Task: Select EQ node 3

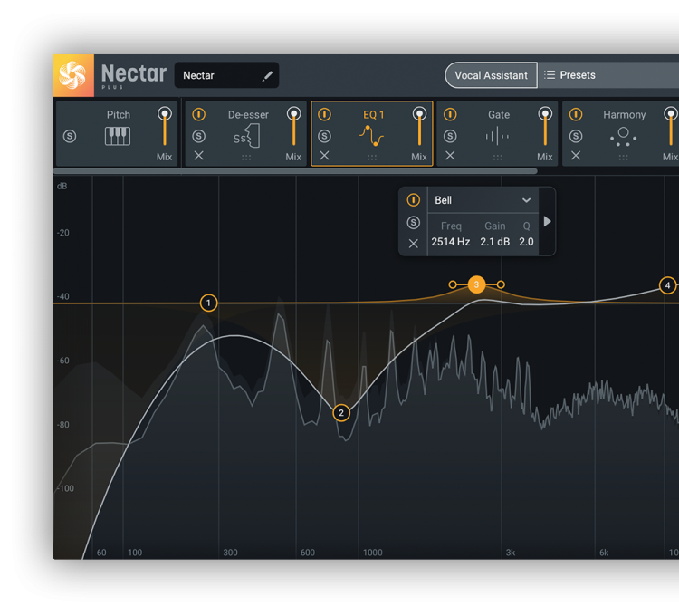Action: [x=476, y=284]
